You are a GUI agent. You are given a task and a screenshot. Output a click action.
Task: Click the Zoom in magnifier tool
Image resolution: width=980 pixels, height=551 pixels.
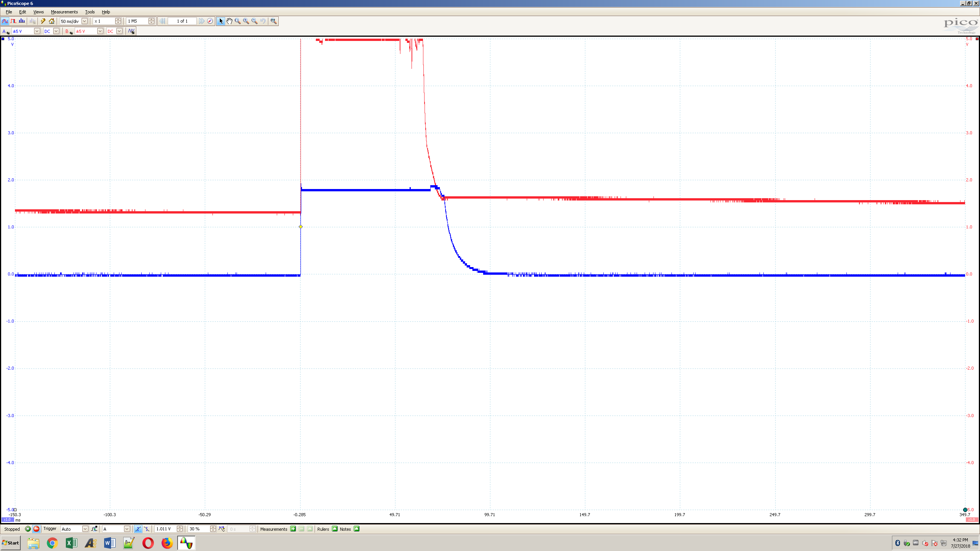click(246, 21)
